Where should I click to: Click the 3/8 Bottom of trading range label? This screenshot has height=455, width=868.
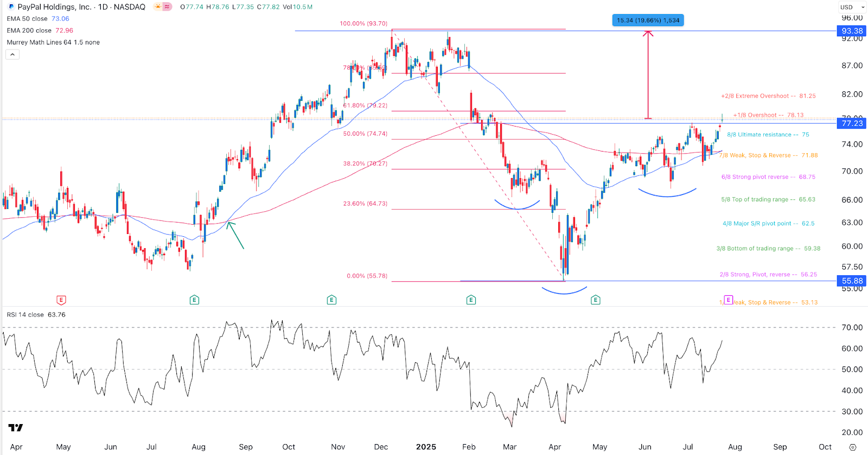(768, 249)
